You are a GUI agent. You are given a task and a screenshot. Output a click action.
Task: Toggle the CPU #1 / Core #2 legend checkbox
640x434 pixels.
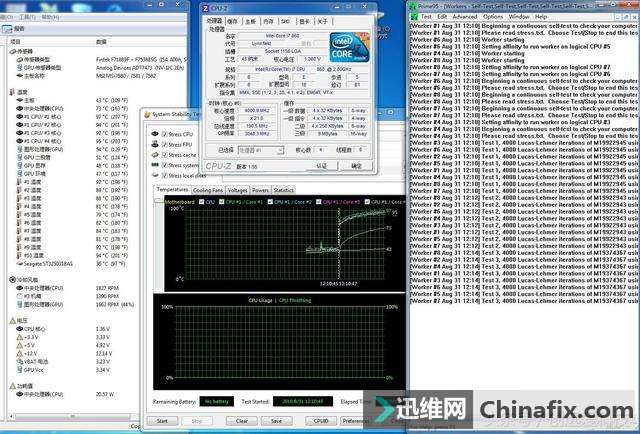pos(270,202)
